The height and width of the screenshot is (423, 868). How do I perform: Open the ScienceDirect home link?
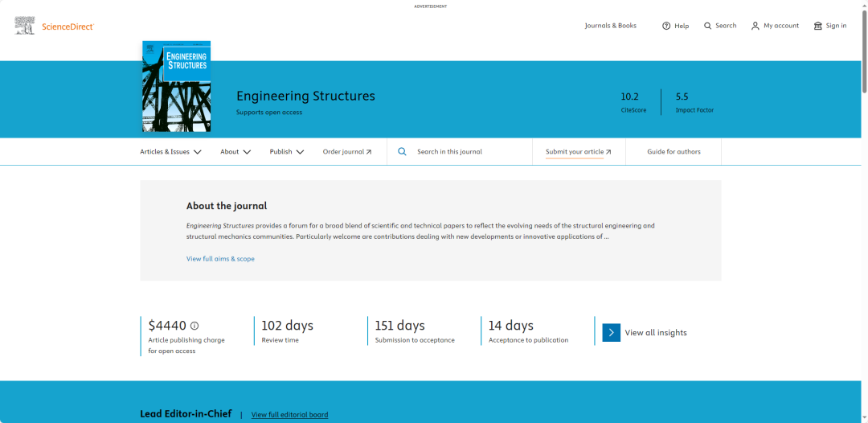68,26
